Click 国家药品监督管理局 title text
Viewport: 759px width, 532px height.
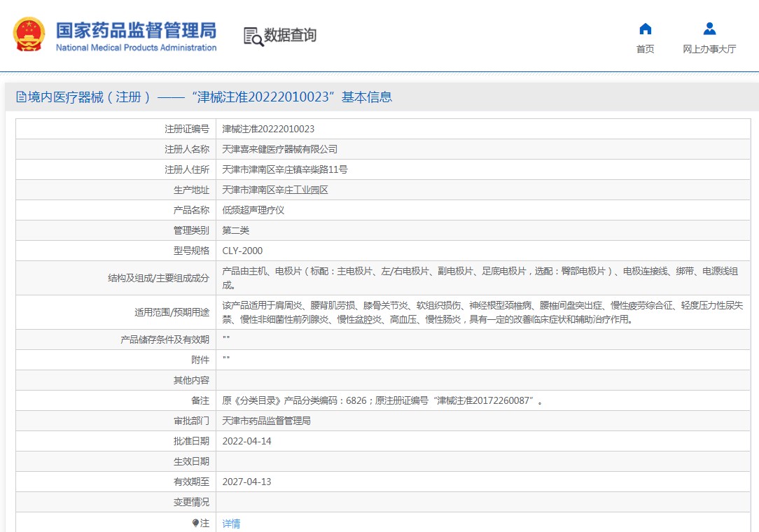[136, 30]
